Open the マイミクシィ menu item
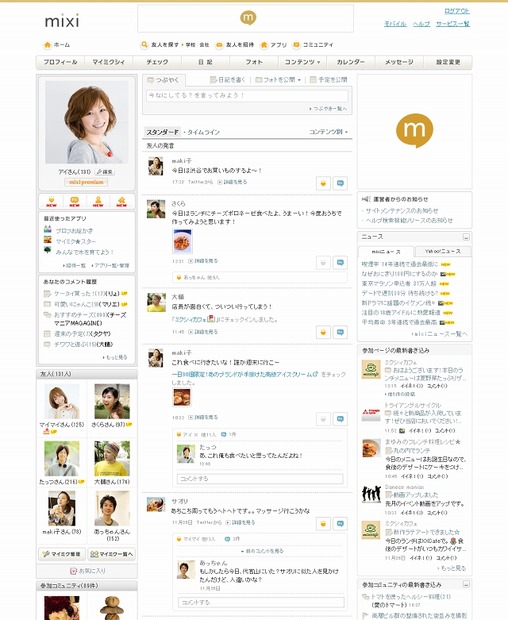The image size is (508, 620). [x=109, y=62]
